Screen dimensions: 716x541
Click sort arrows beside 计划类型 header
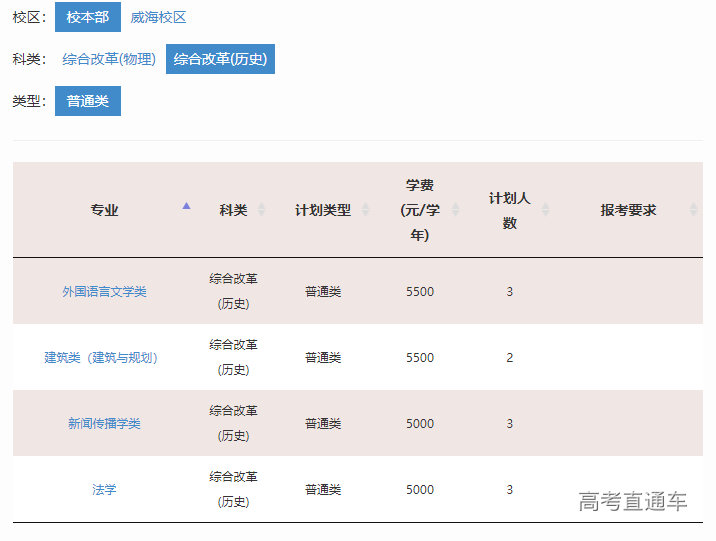pos(366,210)
